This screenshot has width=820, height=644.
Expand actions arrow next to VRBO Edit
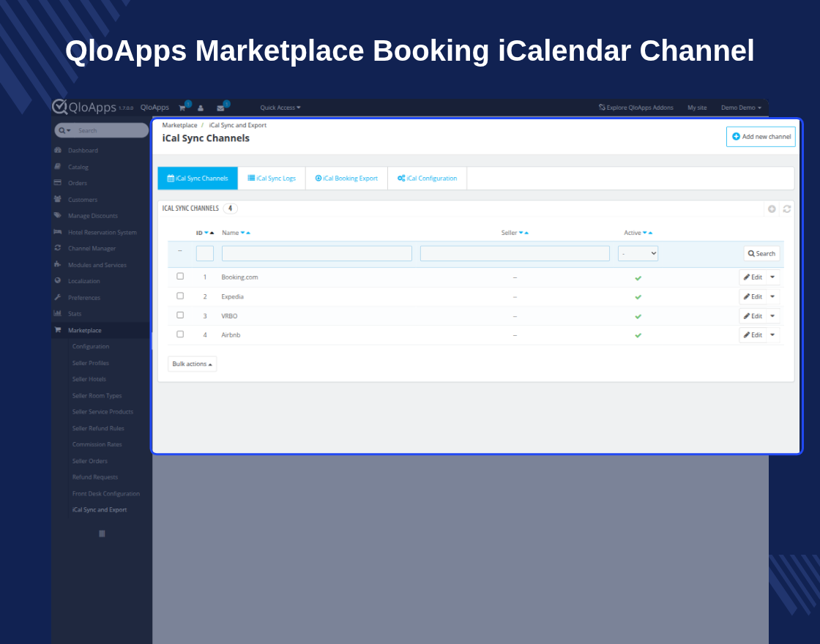(x=772, y=315)
